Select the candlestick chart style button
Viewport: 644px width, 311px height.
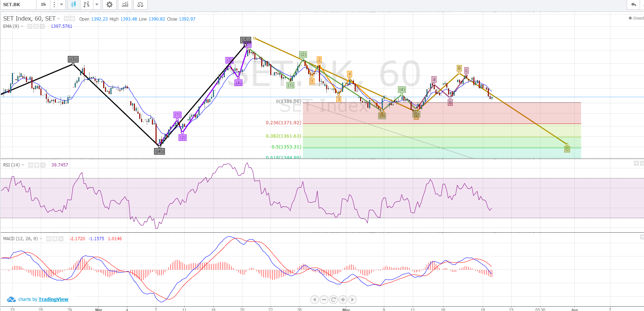click(x=74, y=5)
